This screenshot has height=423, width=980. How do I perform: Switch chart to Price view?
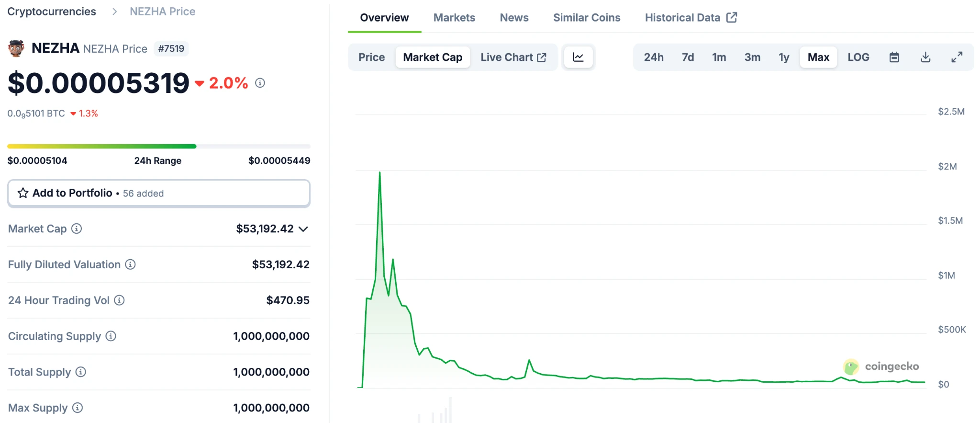(371, 57)
